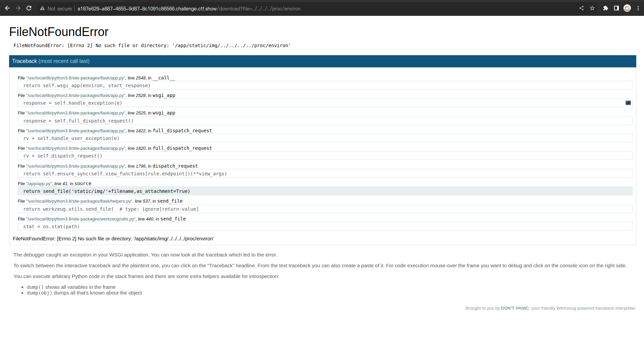The height and width of the screenshot is (344, 644).
Task: Open the Chrome three-dot menu
Action: pos(638,8)
